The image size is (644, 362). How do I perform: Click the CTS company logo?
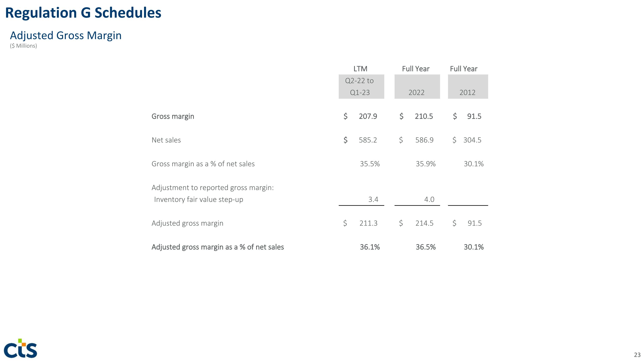[x=20, y=348]
